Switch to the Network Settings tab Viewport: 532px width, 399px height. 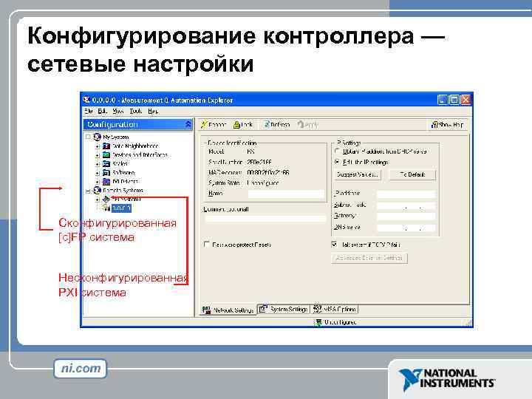click(228, 310)
